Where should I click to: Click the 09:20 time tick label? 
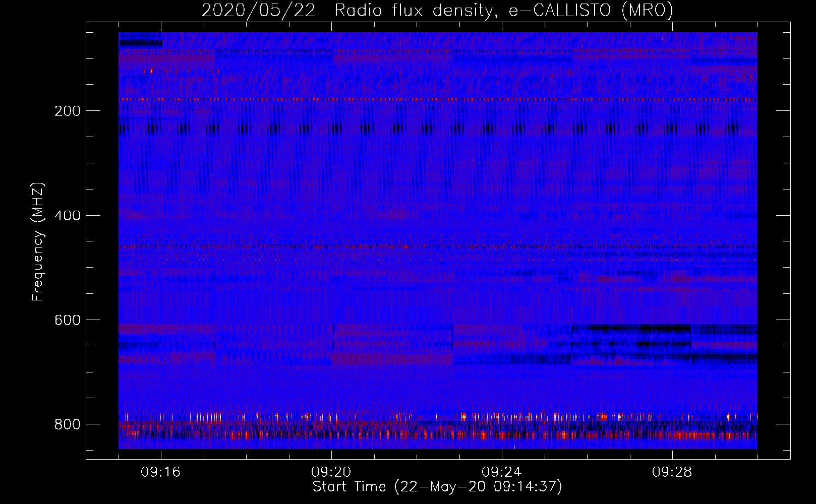(331, 472)
